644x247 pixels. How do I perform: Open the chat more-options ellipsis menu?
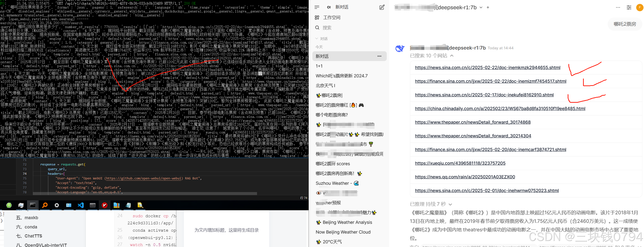pos(618,8)
